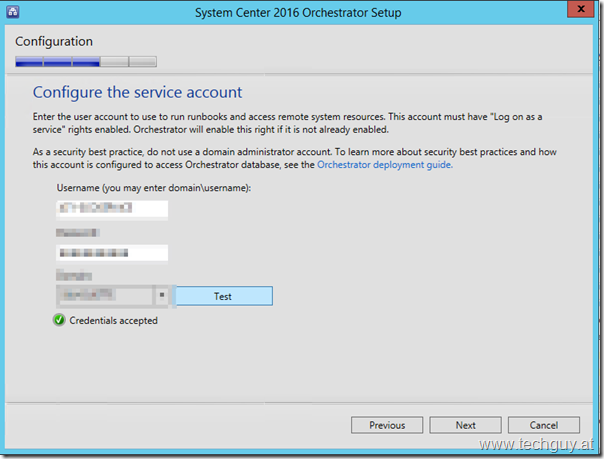Focus the Username input field
This screenshot has height=459, width=604.
pyautogui.click(x=112, y=209)
